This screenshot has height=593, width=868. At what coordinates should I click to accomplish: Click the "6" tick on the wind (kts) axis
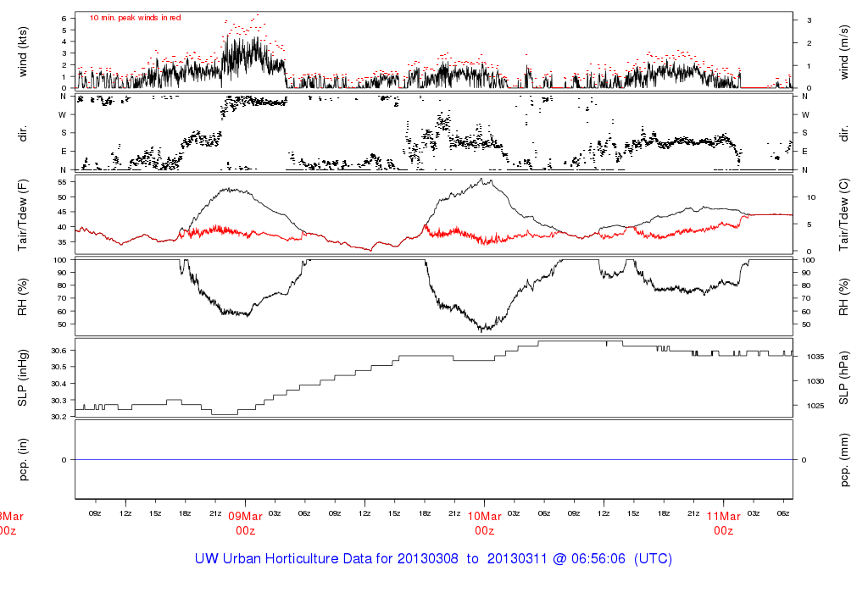[64, 19]
